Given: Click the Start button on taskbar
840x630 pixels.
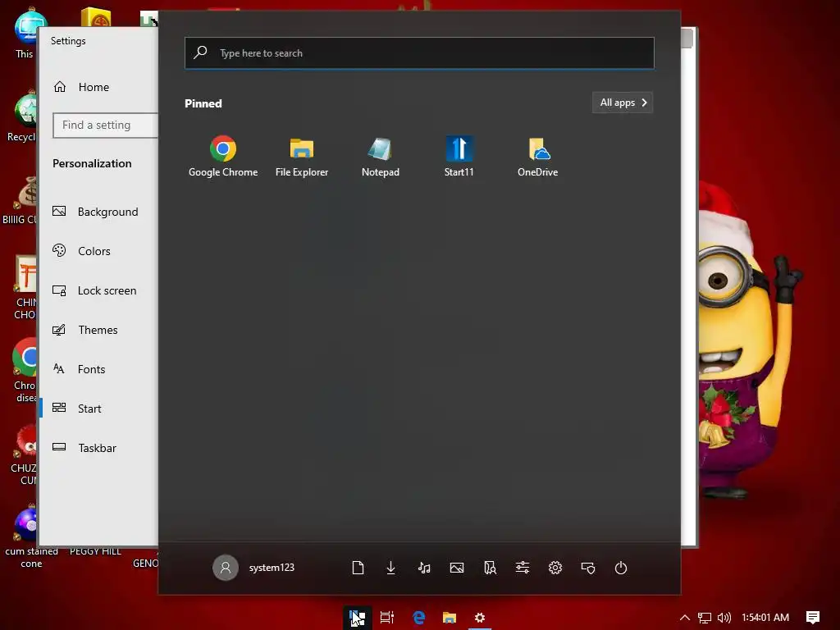Looking at the screenshot, I should coord(358,618).
